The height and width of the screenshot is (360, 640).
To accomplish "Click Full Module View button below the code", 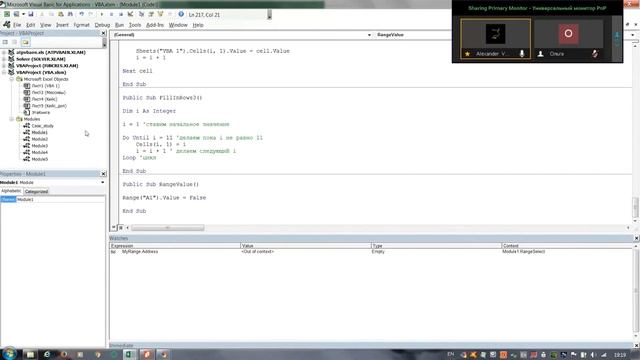I will [x=121, y=228].
